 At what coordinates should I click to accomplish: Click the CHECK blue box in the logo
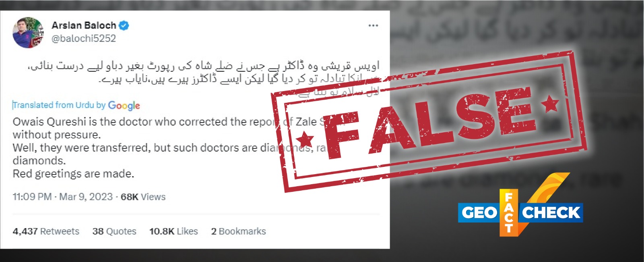[551, 212]
